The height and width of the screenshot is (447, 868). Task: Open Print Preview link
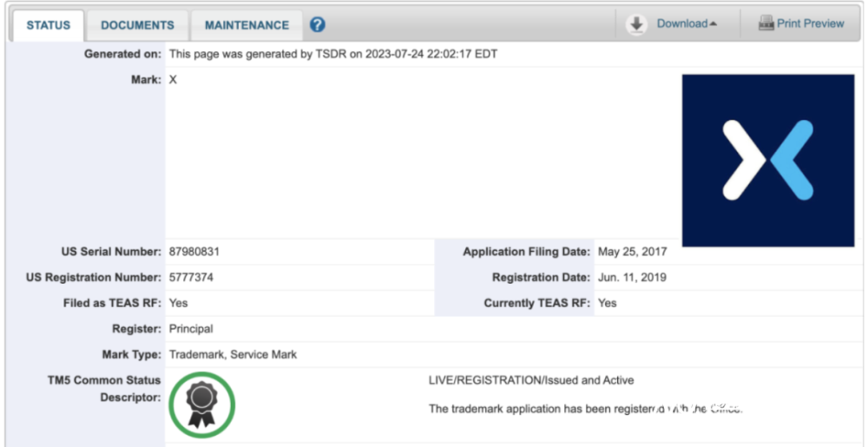point(811,23)
